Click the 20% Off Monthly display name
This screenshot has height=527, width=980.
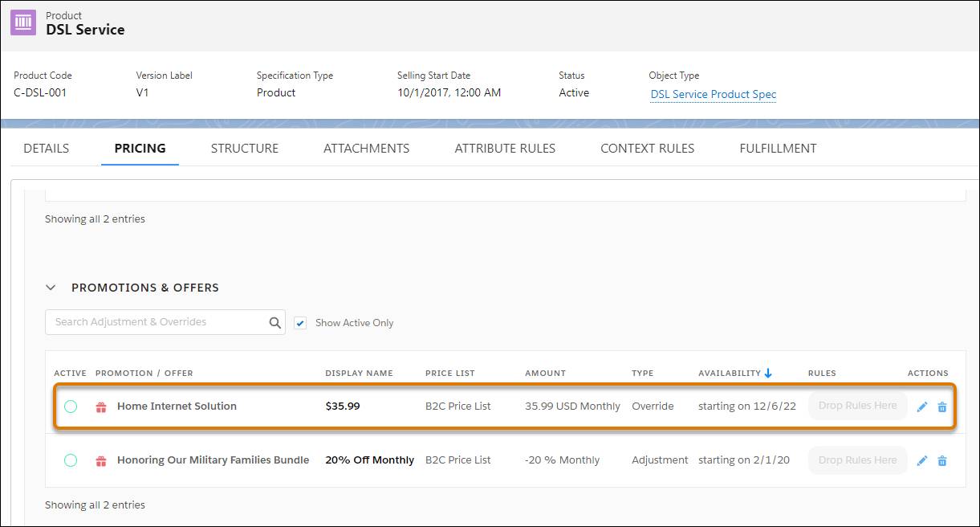(x=369, y=460)
